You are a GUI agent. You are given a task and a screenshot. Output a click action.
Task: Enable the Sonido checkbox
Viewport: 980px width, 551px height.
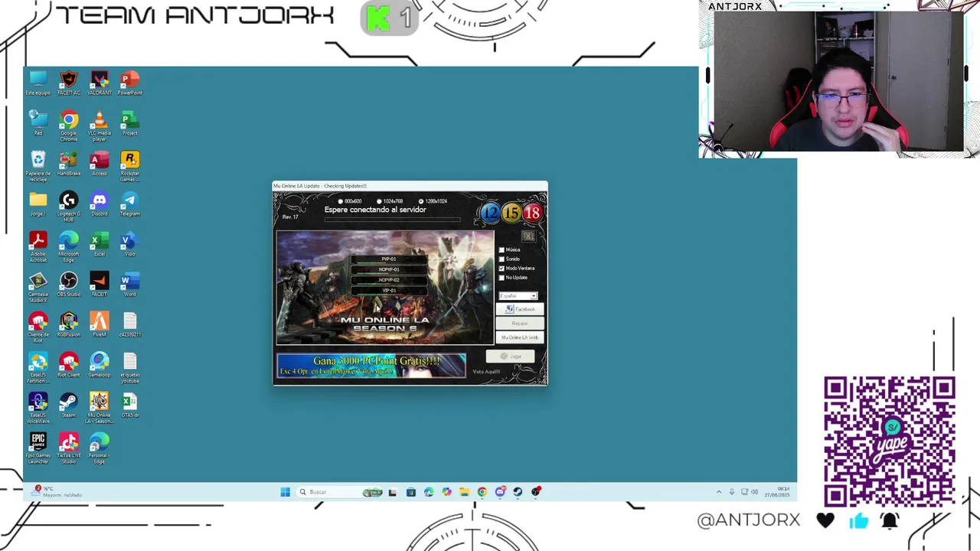[501, 259]
